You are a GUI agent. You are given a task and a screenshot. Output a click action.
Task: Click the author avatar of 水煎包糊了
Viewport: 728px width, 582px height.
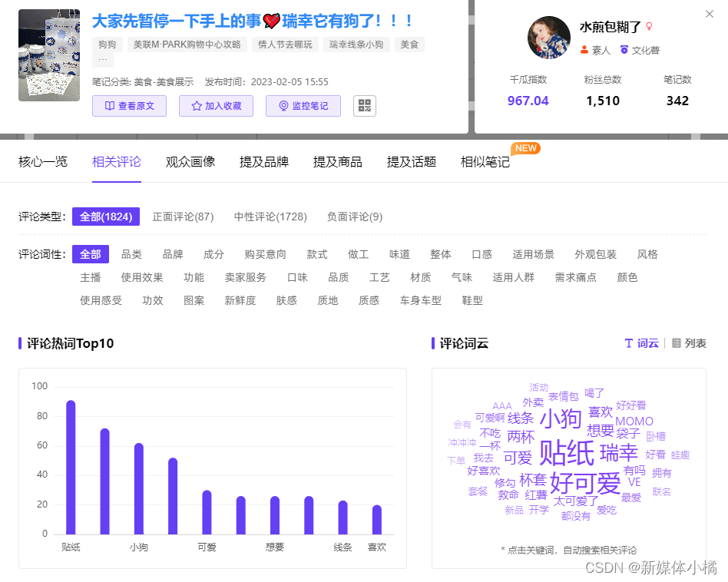(x=549, y=38)
